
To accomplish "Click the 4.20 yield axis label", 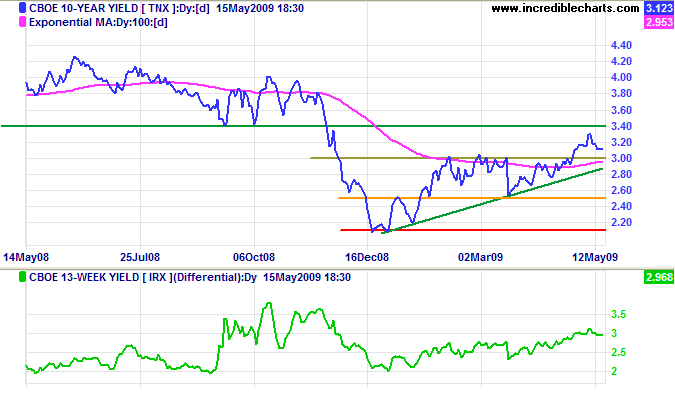I will (x=621, y=61).
